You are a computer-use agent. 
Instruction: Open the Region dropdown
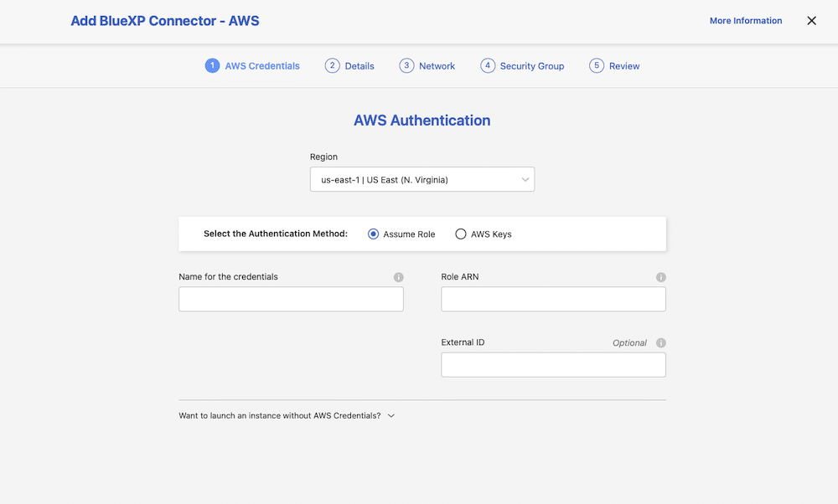click(422, 179)
